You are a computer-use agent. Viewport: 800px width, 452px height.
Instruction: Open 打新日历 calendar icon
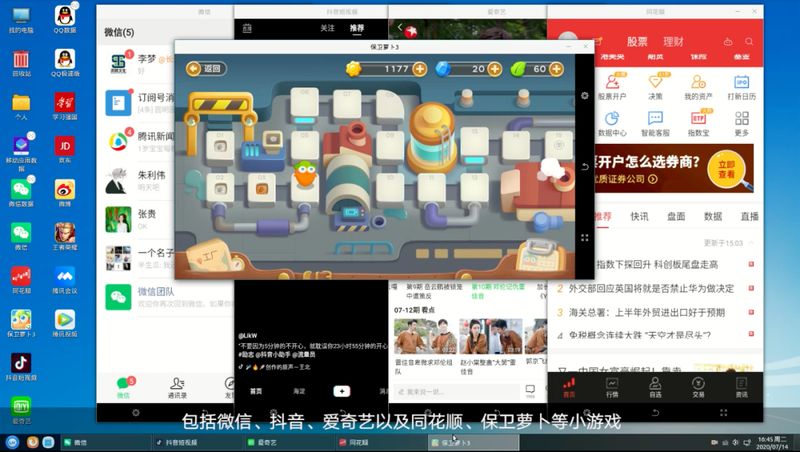click(741, 84)
